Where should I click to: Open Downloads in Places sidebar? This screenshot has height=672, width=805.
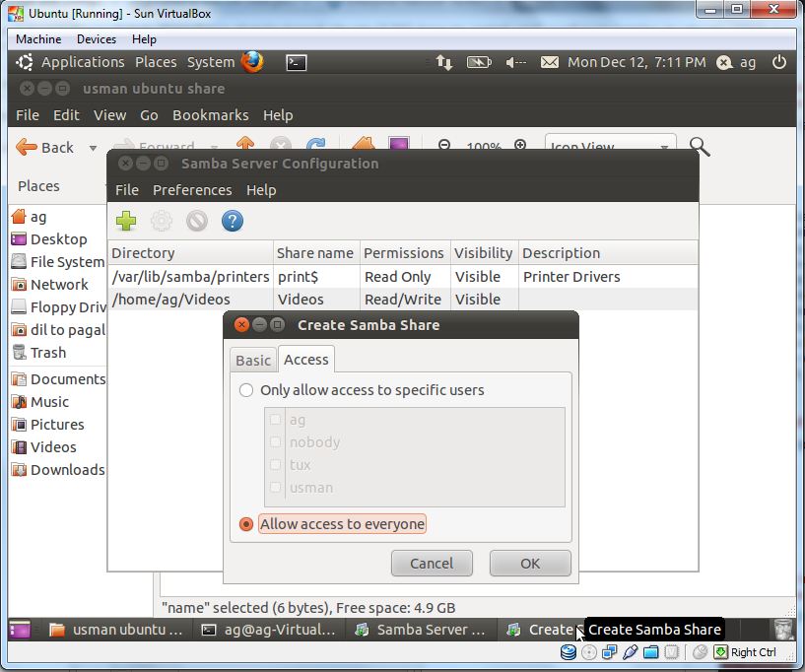(58, 470)
